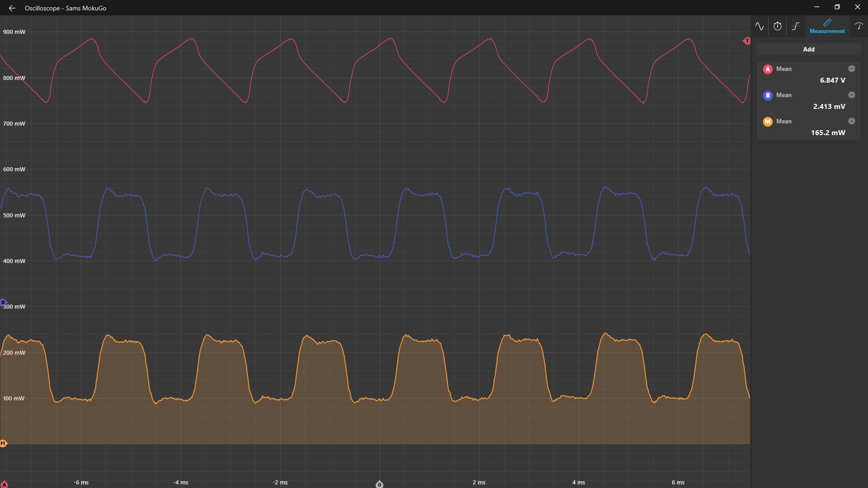Click the blue B channel badge

pyautogui.click(x=768, y=95)
